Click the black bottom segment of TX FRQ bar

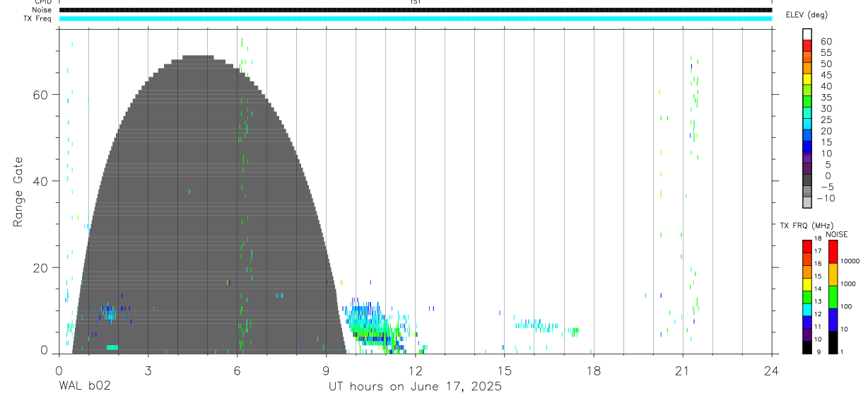807,347
